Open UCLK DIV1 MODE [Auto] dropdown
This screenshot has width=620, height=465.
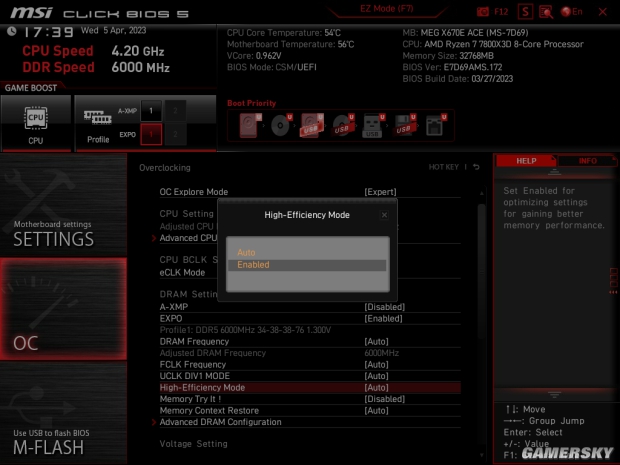point(376,376)
